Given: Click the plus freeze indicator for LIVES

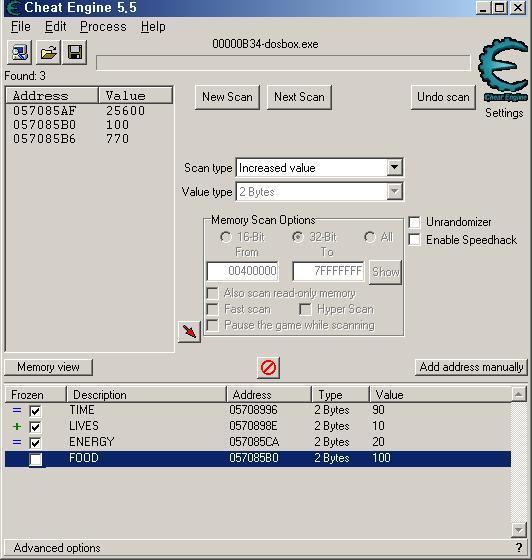Looking at the screenshot, I should pyautogui.click(x=17, y=426).
